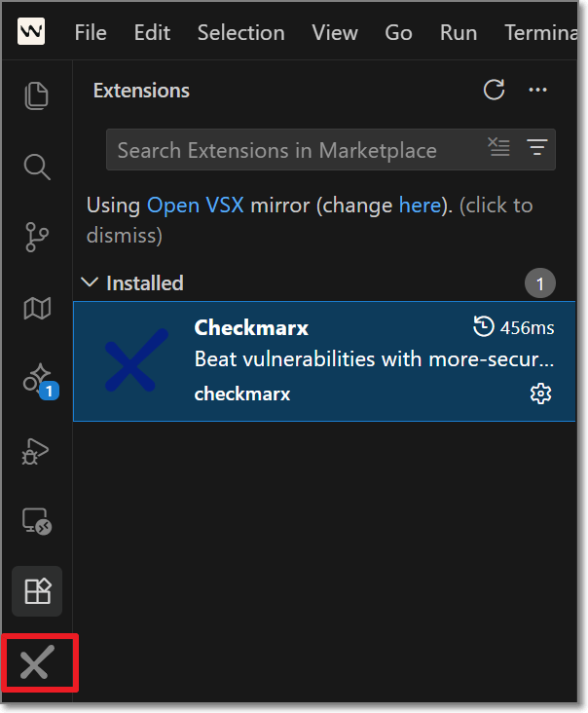
Task: Open the File menu
Action: pos(91,32)
